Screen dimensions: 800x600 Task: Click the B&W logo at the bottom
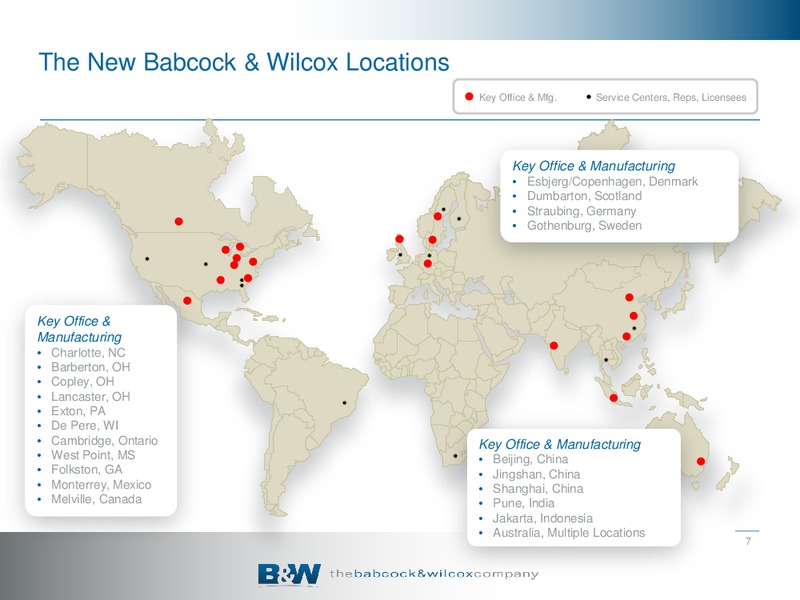tap(289, 574)
